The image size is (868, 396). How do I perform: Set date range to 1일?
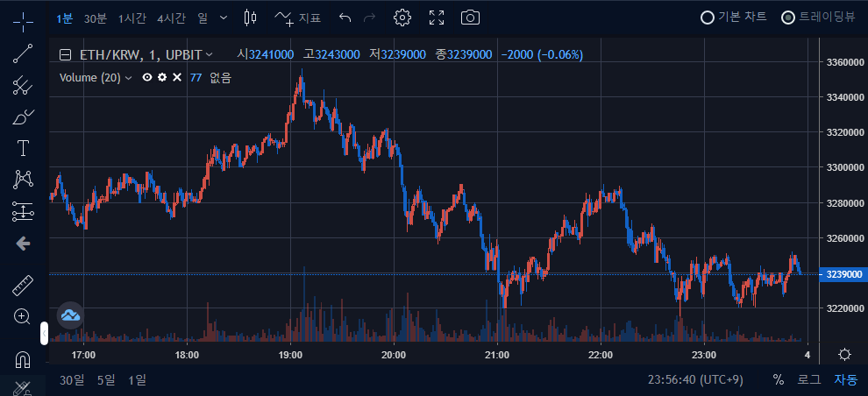(137, 380)
